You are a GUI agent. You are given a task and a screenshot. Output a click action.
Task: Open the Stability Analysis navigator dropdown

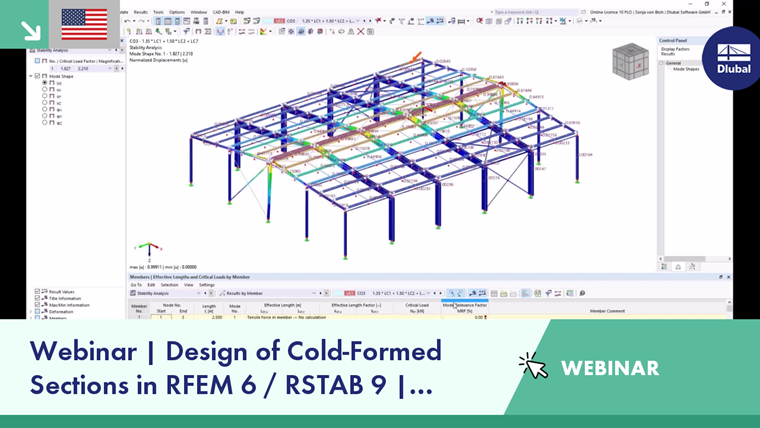[110, 50]
